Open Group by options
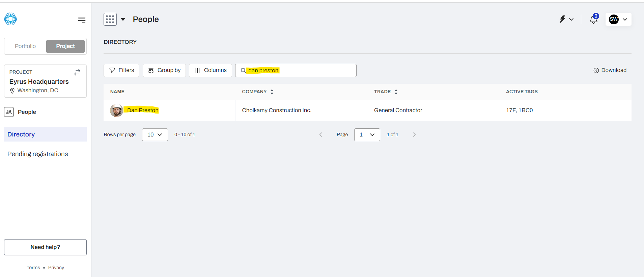This screenshot has height=277, width=644. tap(164, 70)
